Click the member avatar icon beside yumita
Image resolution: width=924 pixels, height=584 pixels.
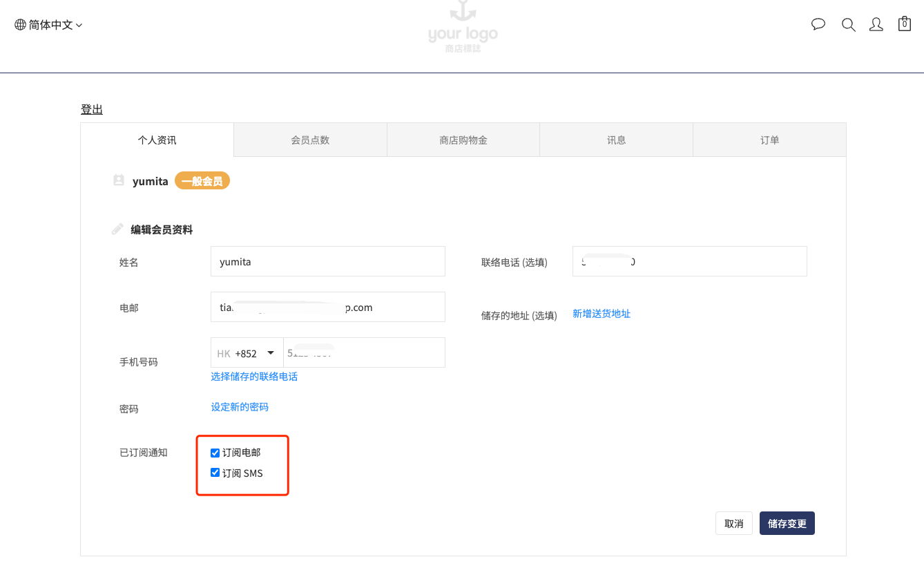click(119, 181)
